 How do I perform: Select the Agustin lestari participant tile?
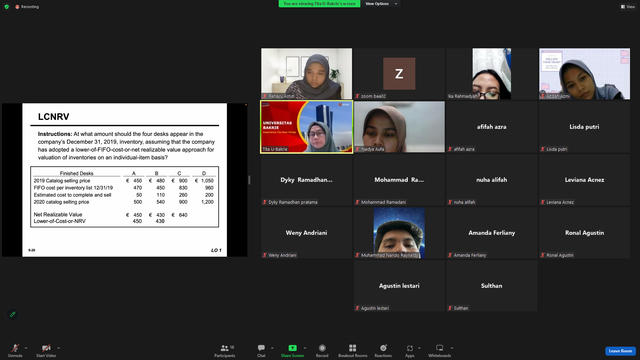tap(399, 286)
